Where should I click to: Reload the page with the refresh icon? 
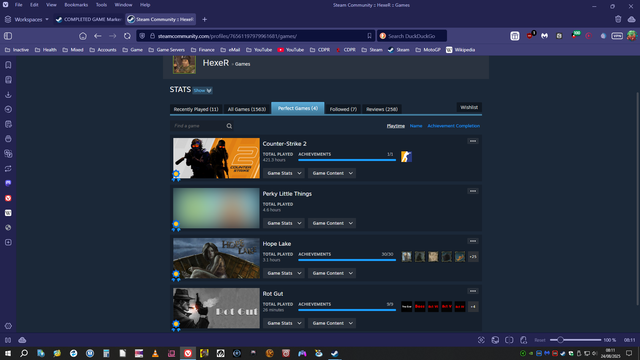point(127,36)
